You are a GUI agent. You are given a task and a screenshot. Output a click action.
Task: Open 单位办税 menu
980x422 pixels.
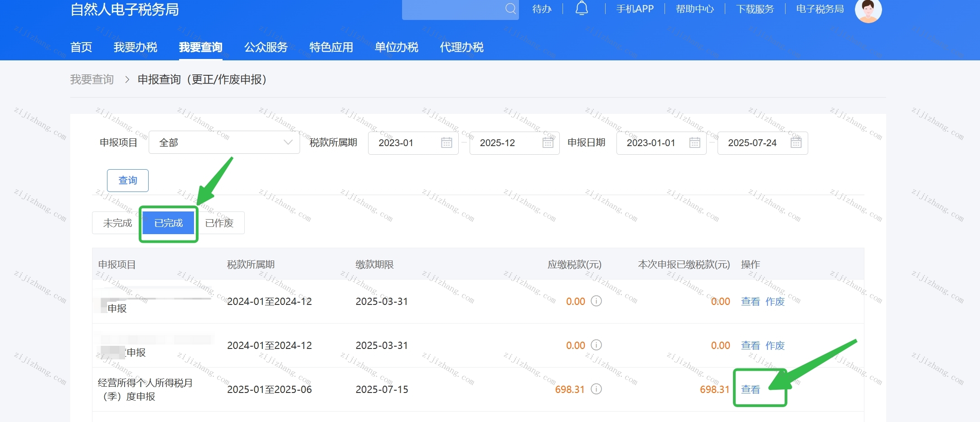tap(397, 47)
